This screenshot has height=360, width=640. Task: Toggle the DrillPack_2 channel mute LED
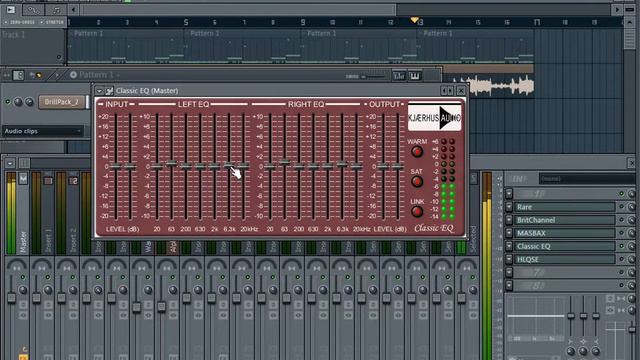7,102
